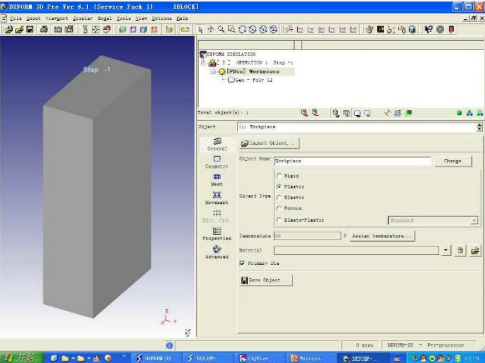Click the Material input field
The width and height of the screenshot is (485, 363).
tap(356, 250)
